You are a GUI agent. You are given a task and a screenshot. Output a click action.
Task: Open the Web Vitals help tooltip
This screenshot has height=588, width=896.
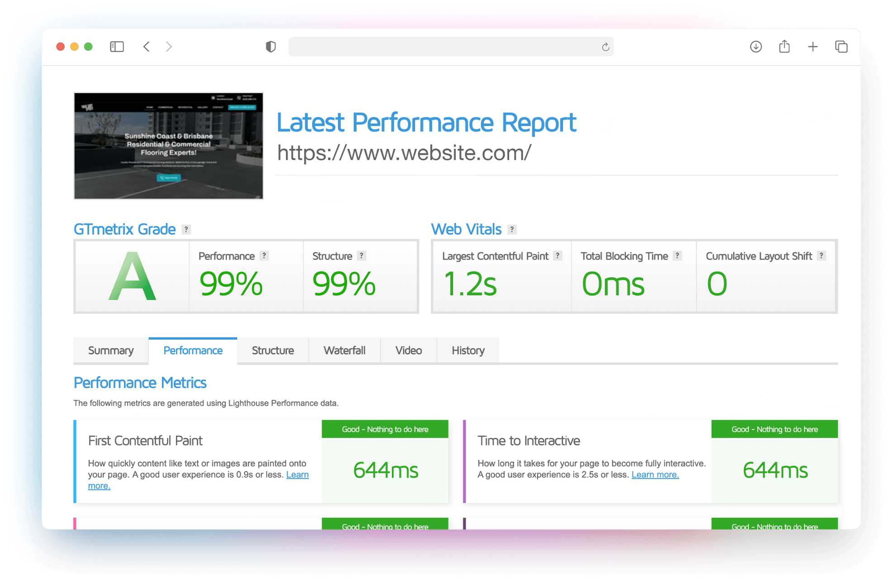pos(512,229)
